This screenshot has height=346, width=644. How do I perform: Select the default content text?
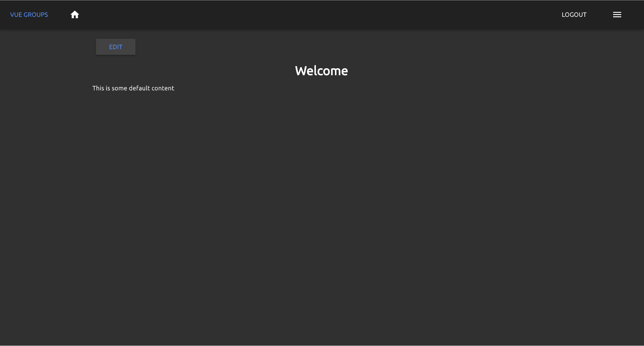click(x=133, y=88)
